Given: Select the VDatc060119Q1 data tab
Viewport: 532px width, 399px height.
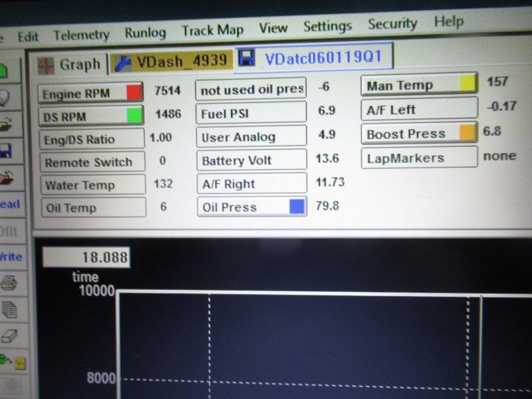Looking at the screenshot, I should [314, 58].
